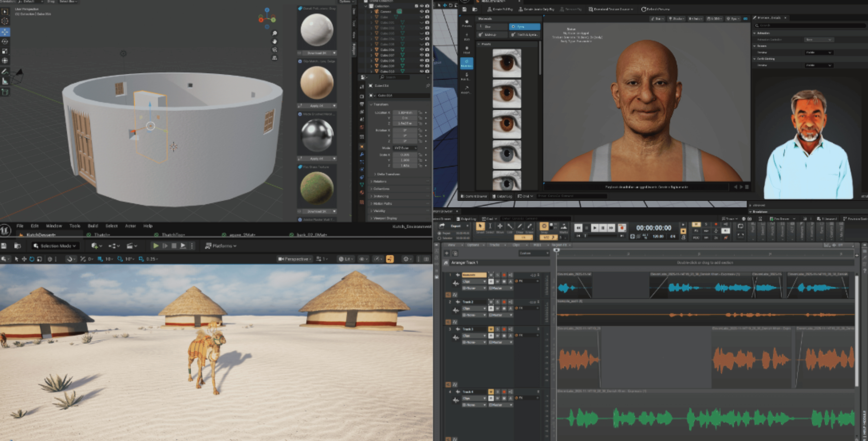Open the rotation Mode dropdown in Blender Transform
This screenshot has height=441, width=868.
tap(405, 148)
